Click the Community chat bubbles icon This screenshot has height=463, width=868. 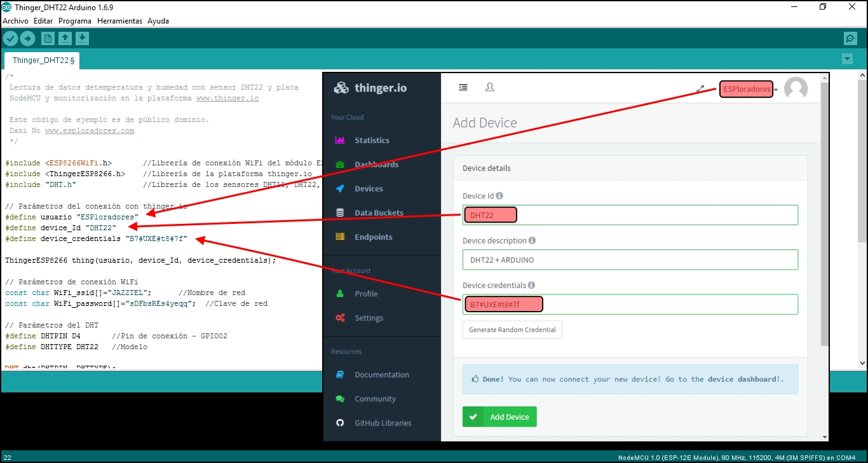tap(340, 399)
